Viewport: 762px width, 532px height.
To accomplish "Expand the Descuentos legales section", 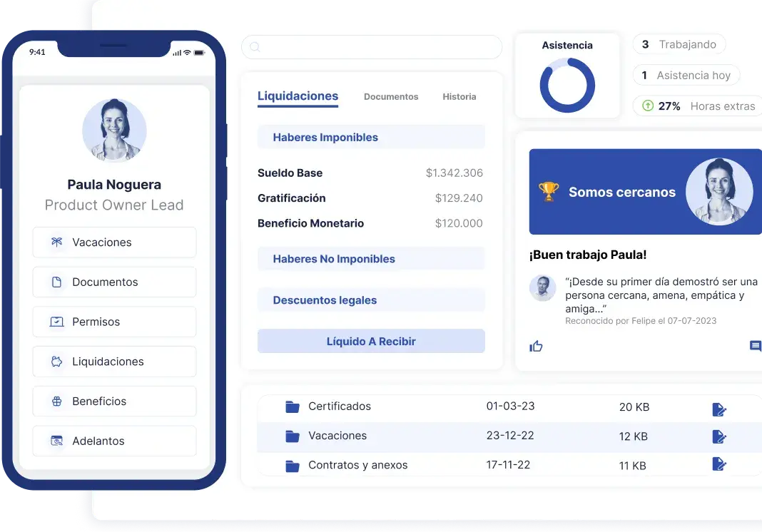I will [x=371, y=300].
